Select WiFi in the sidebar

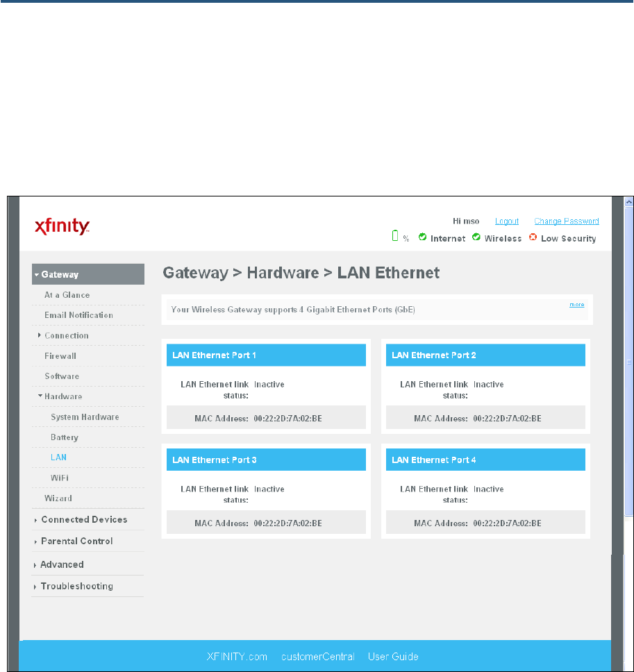[x=60, y=478]
